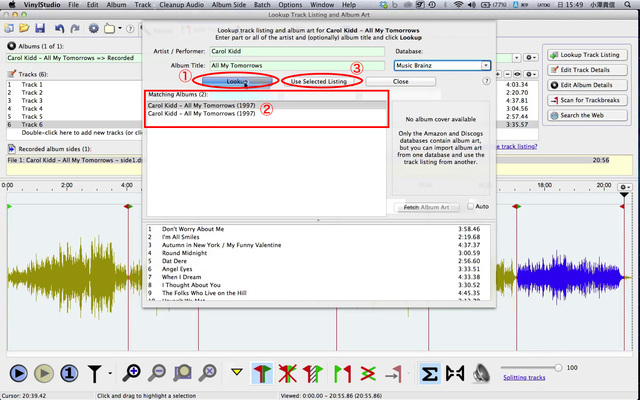Click the yellow down-triangle marker icon
The width and height of the screenshot is (640, 400).
237,373
